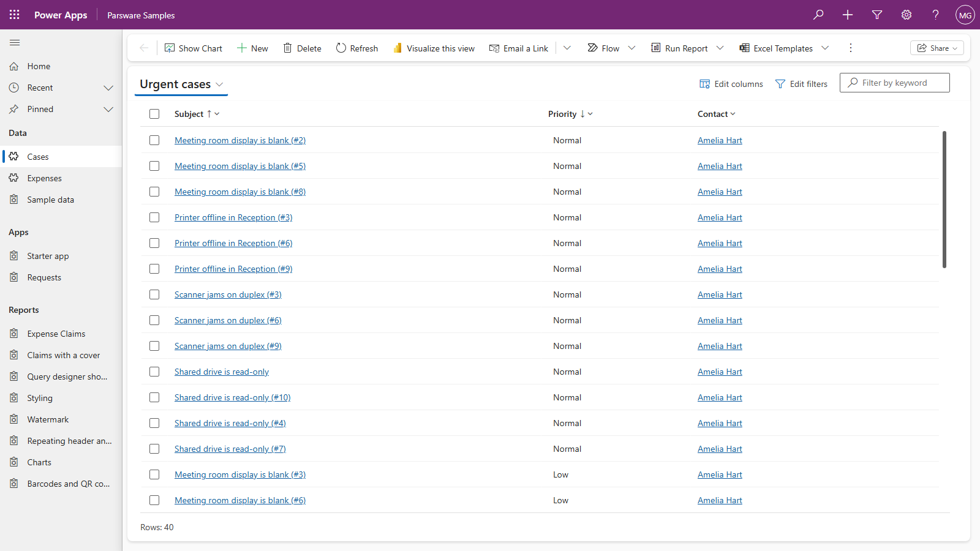Expand the Flow dropdown chevron
Screen dimensions: 980x551
coord(631,48)
